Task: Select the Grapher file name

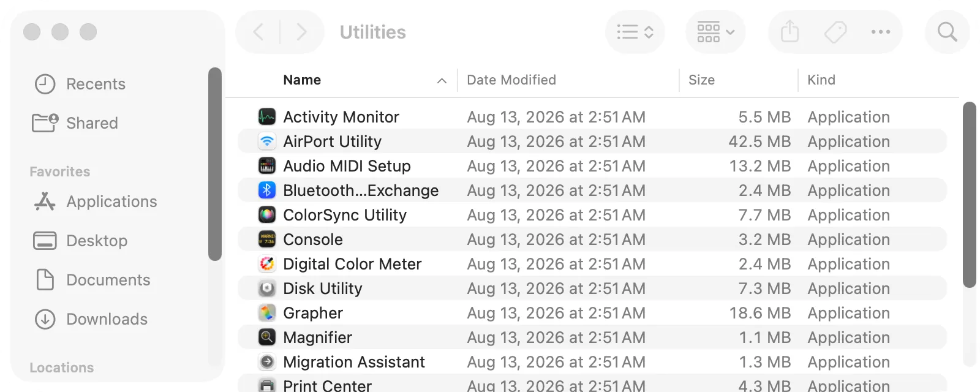Action: tap(313, 312)
